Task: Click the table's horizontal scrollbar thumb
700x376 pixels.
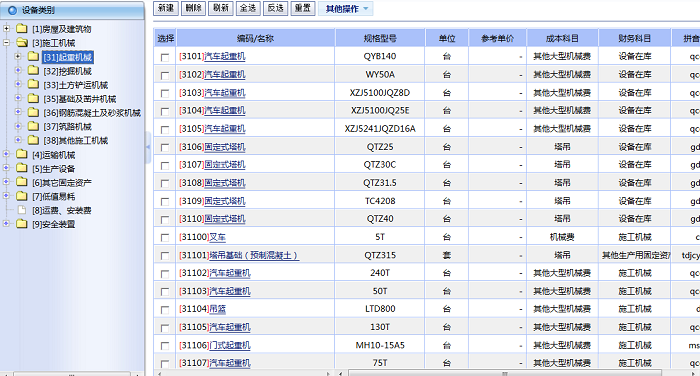Action: 504,373
